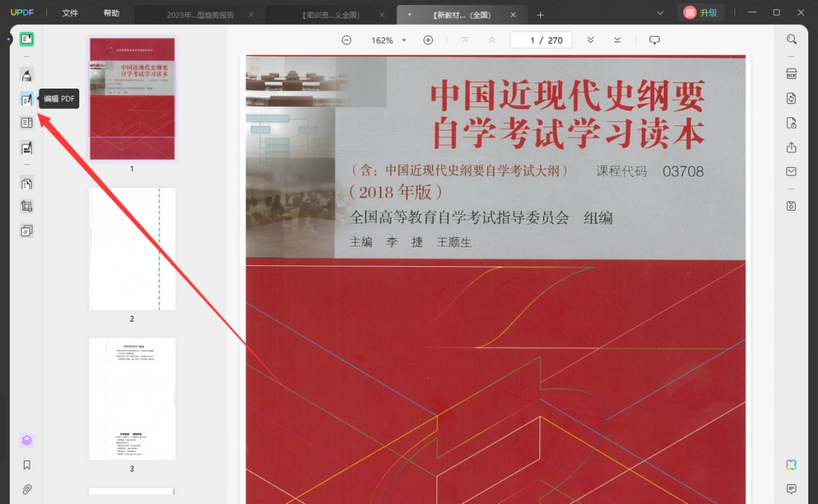This screenshot has height=504, width=818.
Task: Open the Layers panel icon
Action: click(26, 440)
